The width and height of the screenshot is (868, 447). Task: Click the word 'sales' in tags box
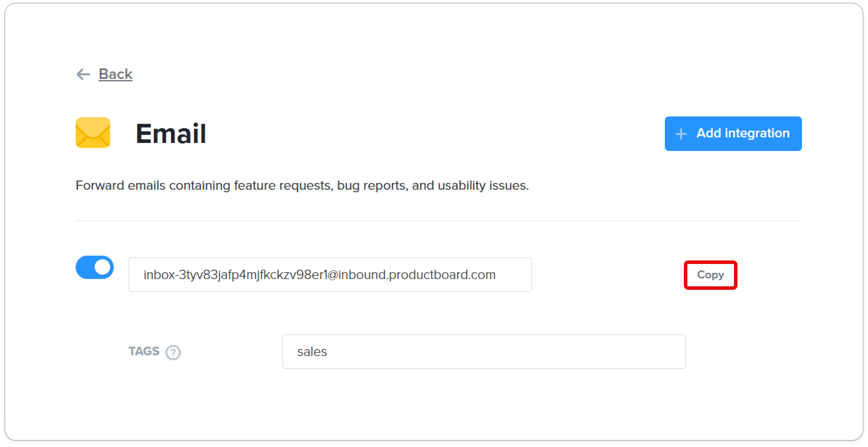312,352
